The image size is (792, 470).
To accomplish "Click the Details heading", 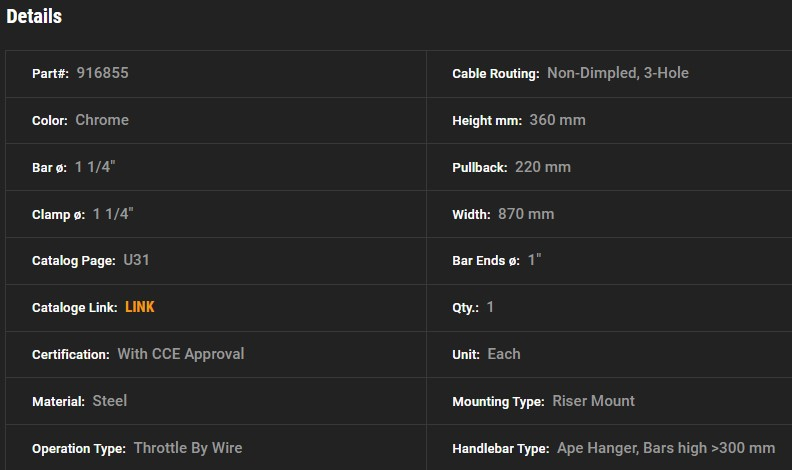I will (x=34, y=16).
